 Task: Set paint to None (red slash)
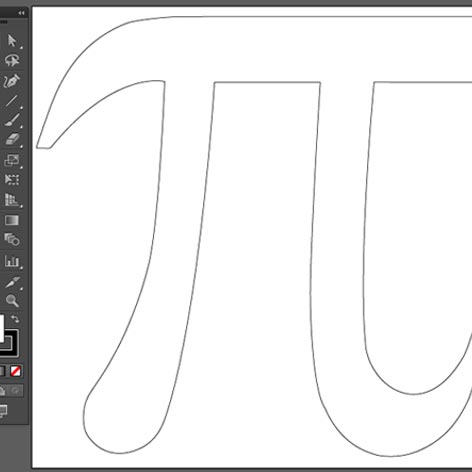[x=15, y=371]
